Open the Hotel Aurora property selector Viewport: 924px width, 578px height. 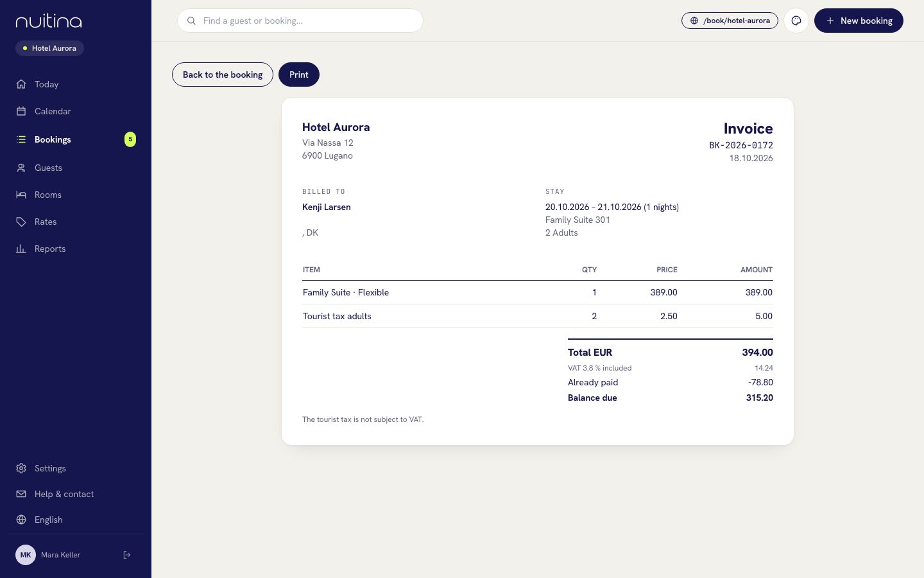coord(49,48)
